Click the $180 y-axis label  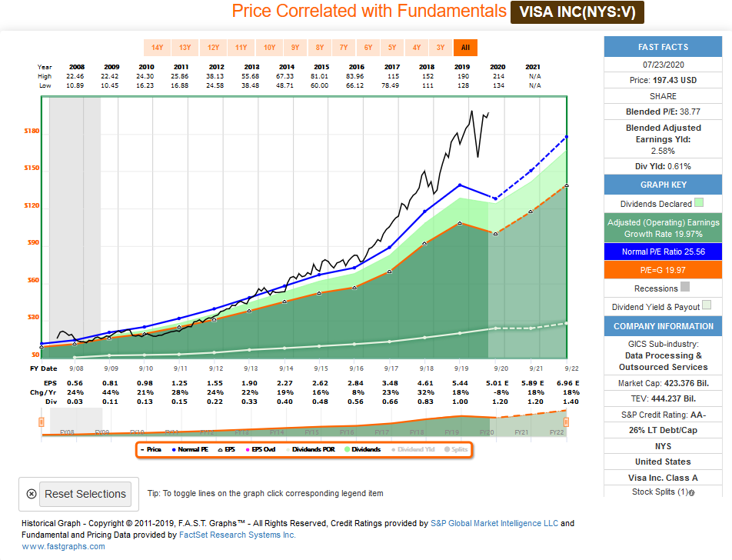click(x=32, y=131)
